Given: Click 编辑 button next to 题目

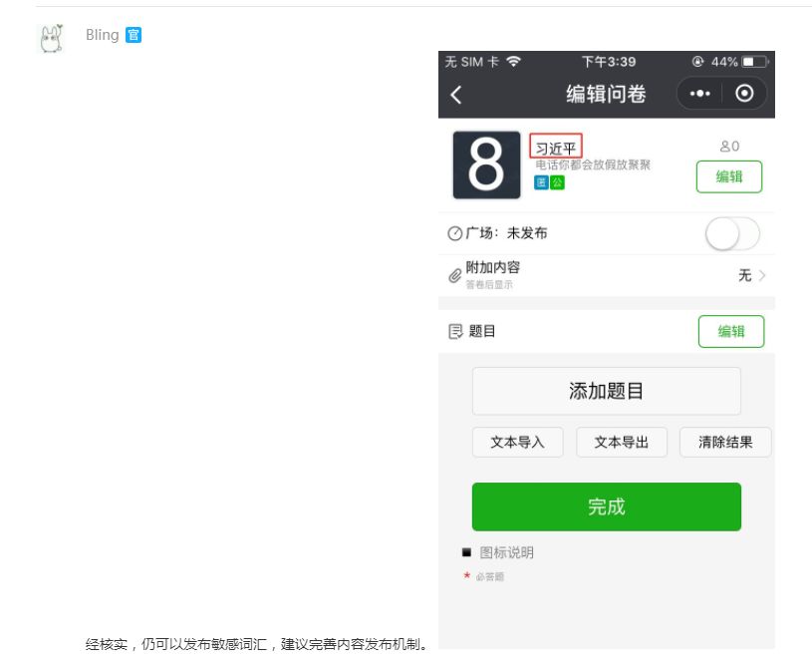Looking at the screenshot, I should tap(731, 331).
